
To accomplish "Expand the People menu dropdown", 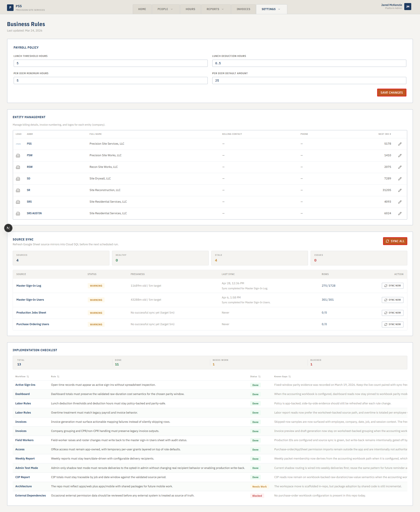I will (166, 9).
